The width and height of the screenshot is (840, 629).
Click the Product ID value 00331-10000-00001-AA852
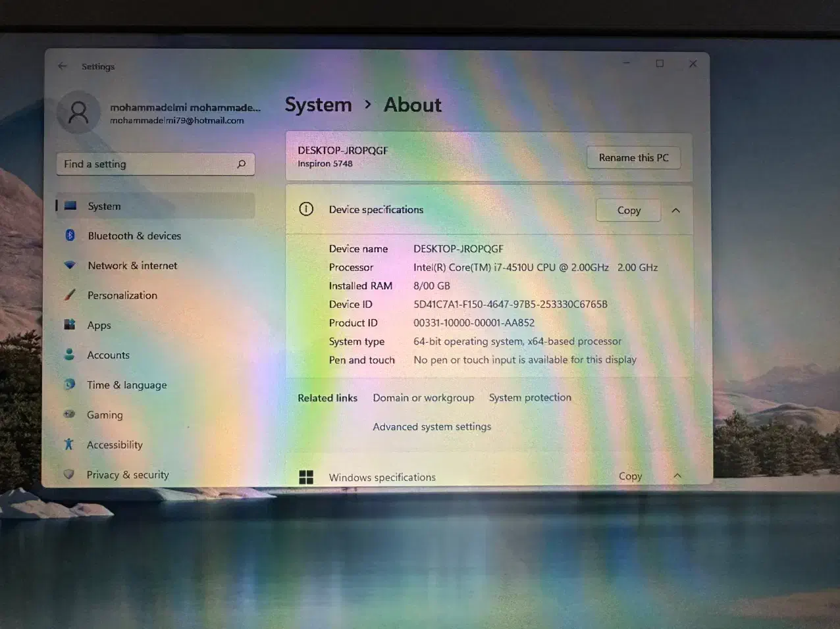[x=474, y=322]
